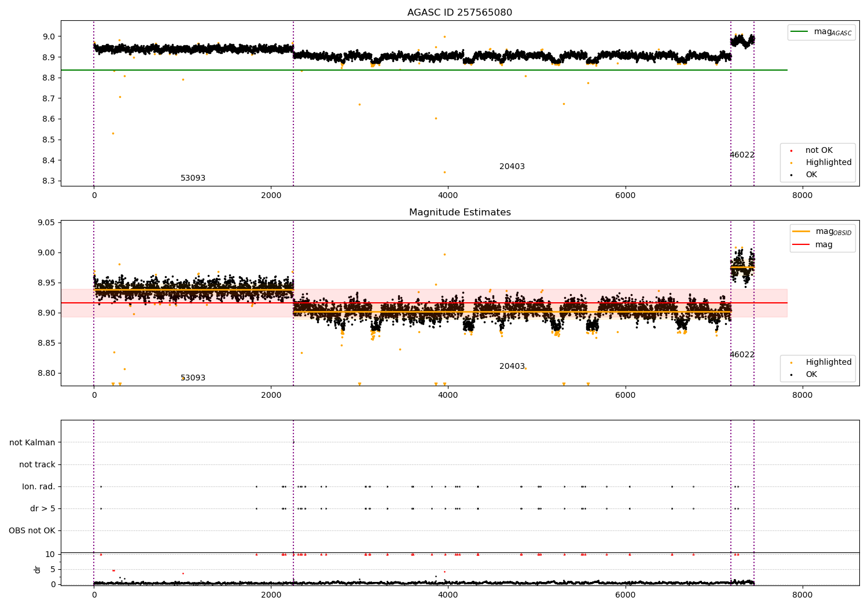Image resolution: width=868 pixels, height=608 pixels.
Task: Click the 53093 annotation in top plot
Action: 193,178
